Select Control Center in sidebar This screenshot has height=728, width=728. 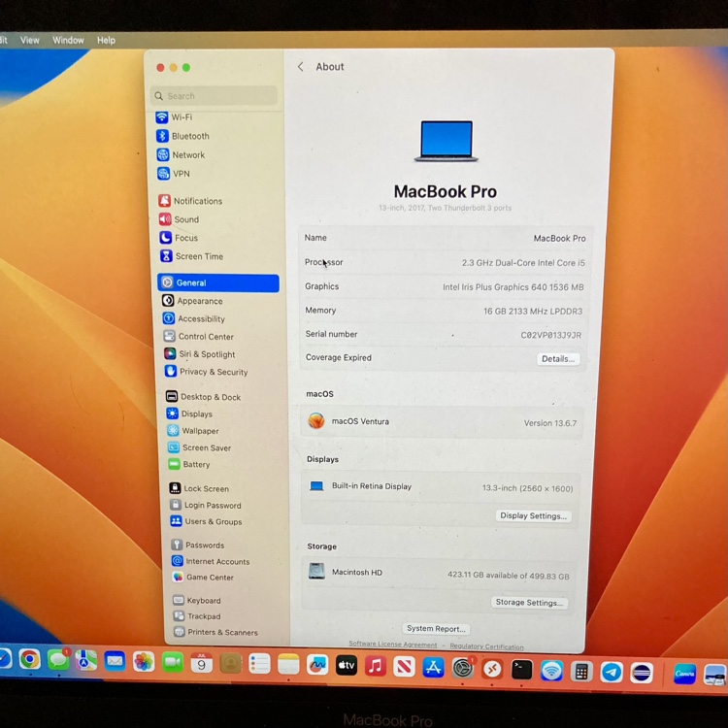[198, 336]
